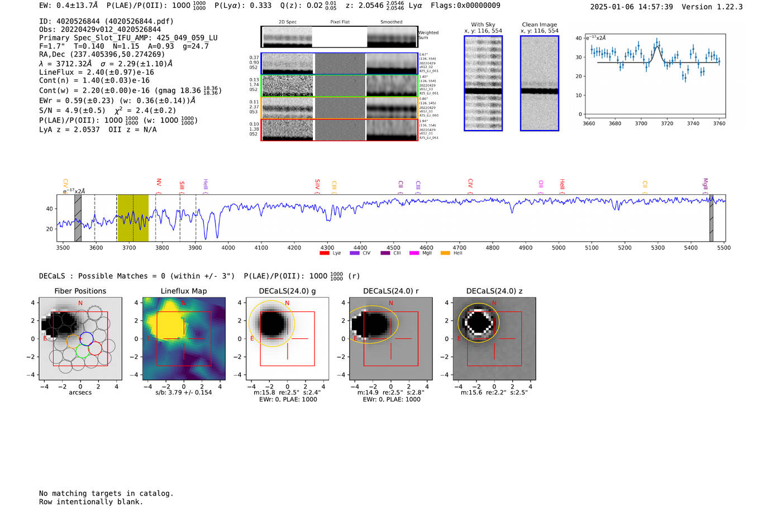Click the green-bordered Pixel Flat cutout

(x=340, y=86)
